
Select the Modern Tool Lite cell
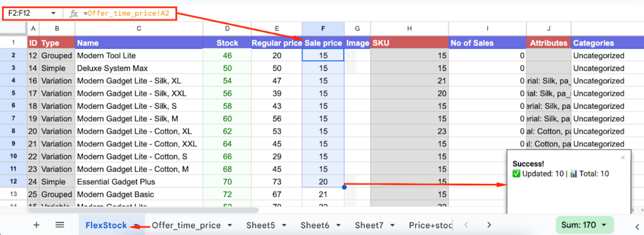(139, 55)
